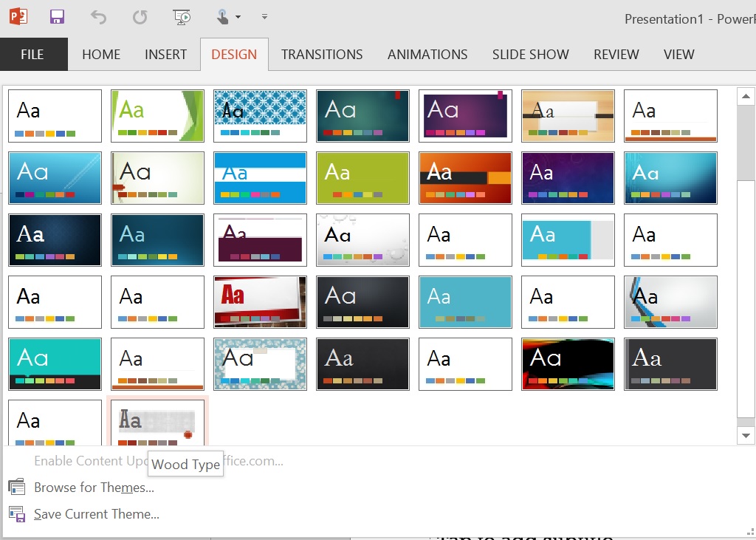Screen dimensions: 756x540
Task: Click the PowerPoint application logo icon
Action: pos(18,16)
